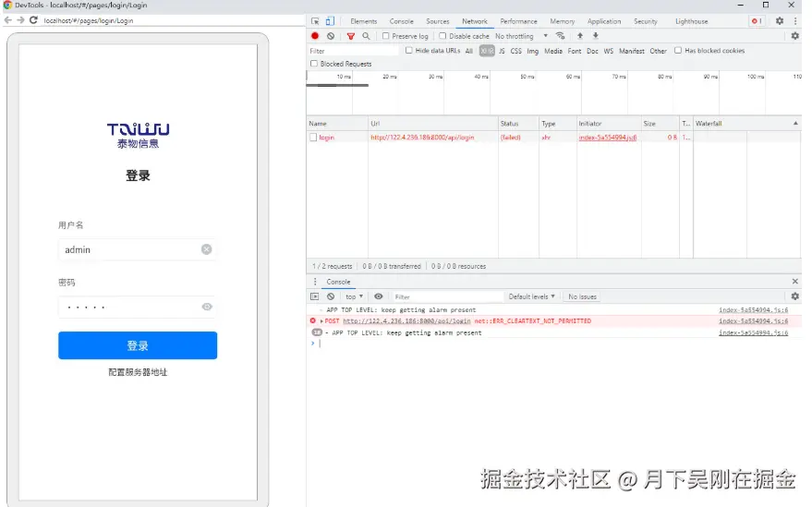
Task: Open DevTools three-dot customize menu
Action: pyautogui.click(x=795, y=20)
